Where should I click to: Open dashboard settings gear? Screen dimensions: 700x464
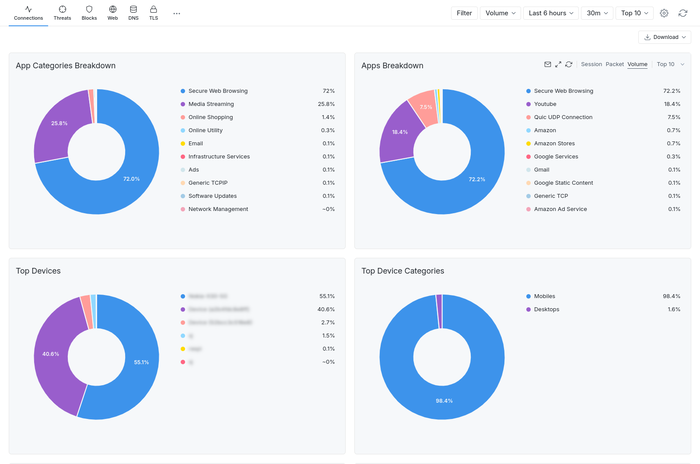pos(664,13)
